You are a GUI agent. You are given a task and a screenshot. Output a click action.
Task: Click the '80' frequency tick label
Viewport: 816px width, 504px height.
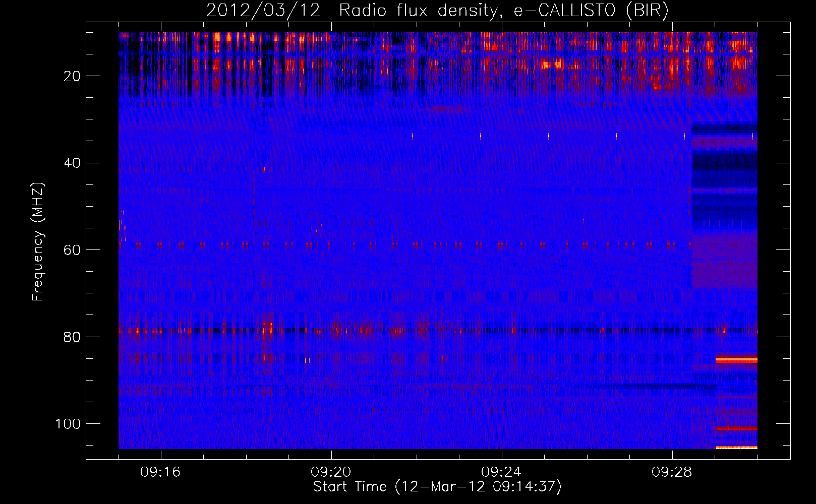[x=72, y=337]
